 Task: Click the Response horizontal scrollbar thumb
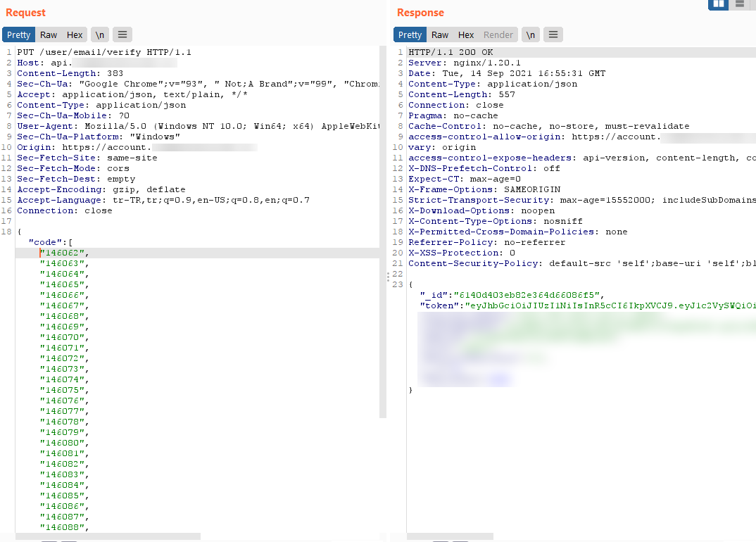click(451, 536)
